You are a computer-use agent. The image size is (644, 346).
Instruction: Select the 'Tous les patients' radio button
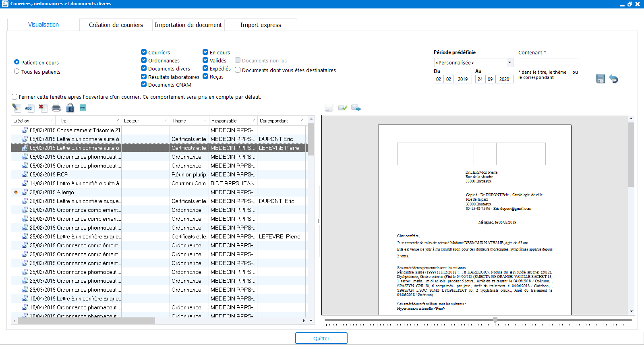click(17, 71)
